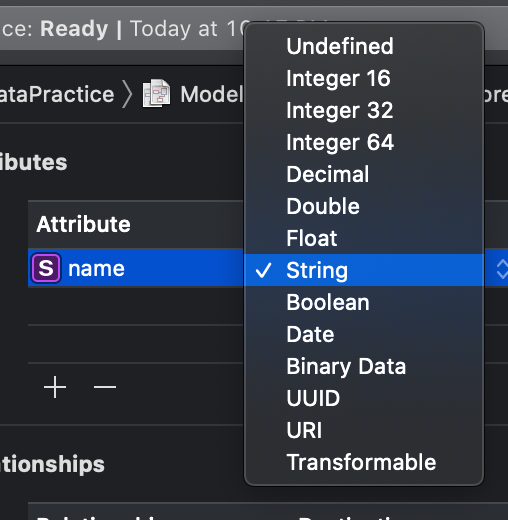Viewport: 508px width, 520px height.
Task: Set attribute type to Float
Action: pos(364,238)
